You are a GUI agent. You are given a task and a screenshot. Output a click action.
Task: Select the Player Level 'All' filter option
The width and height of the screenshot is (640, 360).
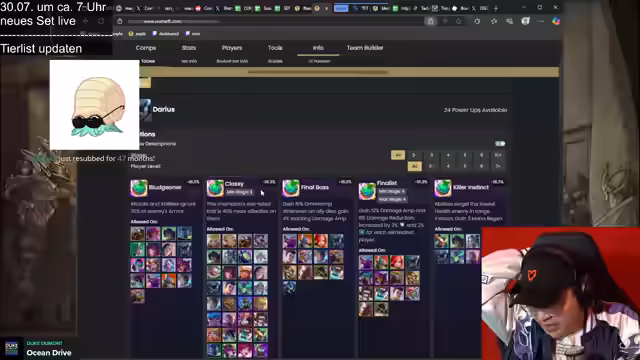414,166
